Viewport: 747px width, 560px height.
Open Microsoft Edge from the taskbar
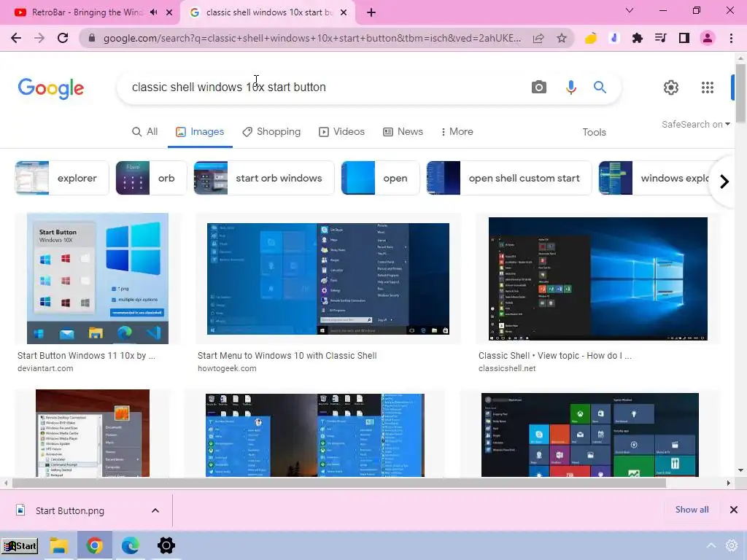point(130,545)
